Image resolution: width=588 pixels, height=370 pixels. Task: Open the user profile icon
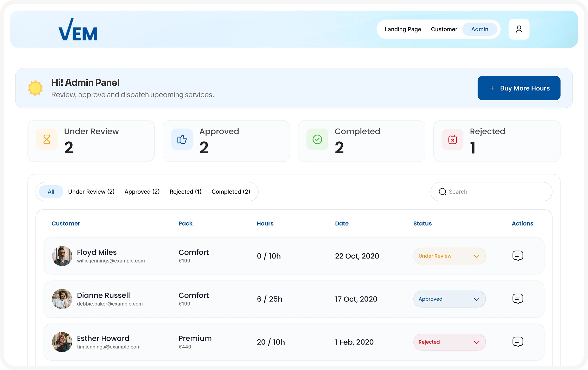coord(519,29)
